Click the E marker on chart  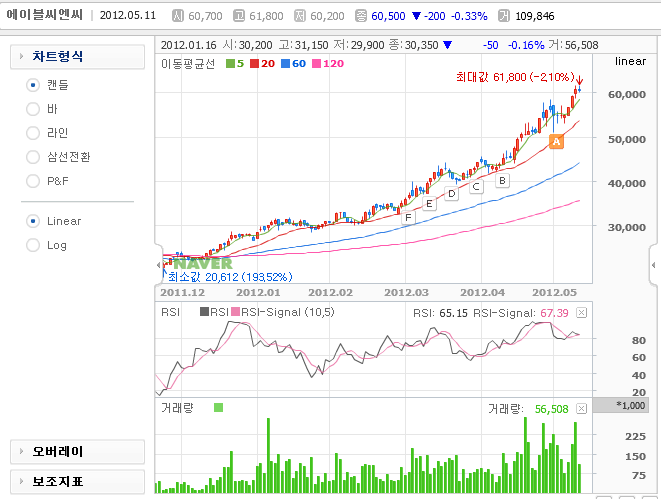pyautogui.click(x=429, y=204)
